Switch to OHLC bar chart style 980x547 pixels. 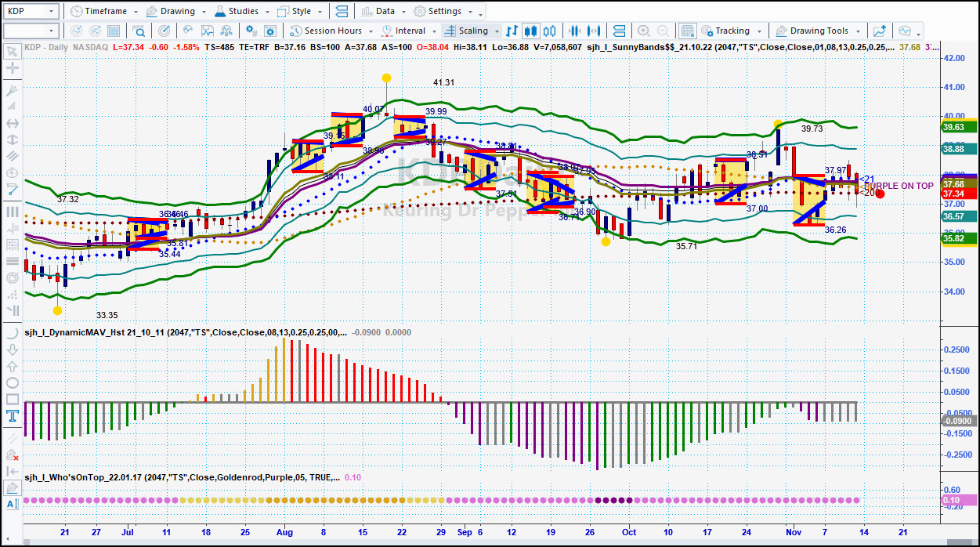click(x=512, y=31)
